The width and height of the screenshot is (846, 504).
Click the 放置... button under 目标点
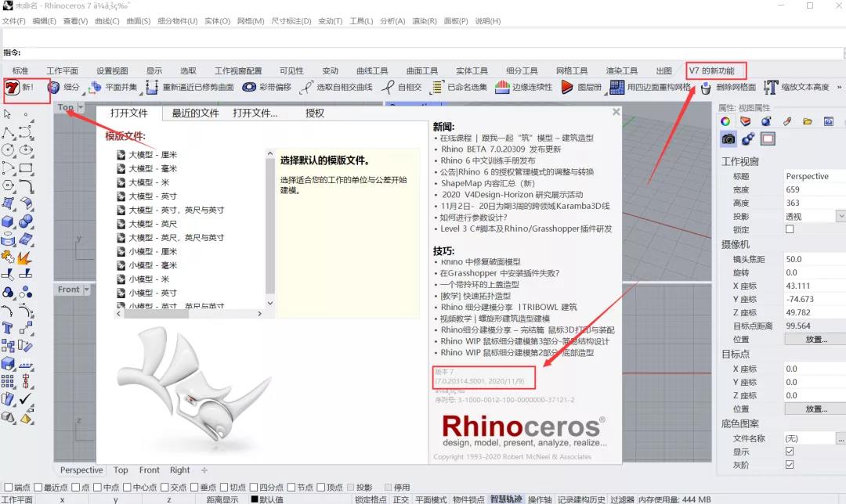pyautogui.click(x=815, y=409)
